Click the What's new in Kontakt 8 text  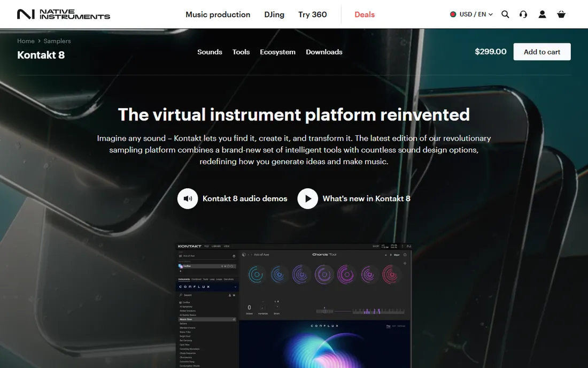[x=366, y=198]
